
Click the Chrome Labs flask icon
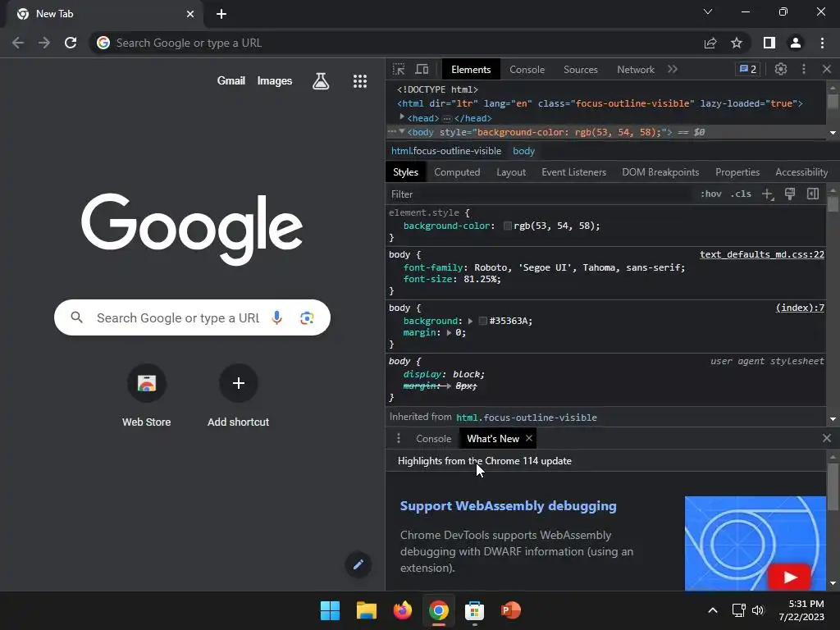321,81
